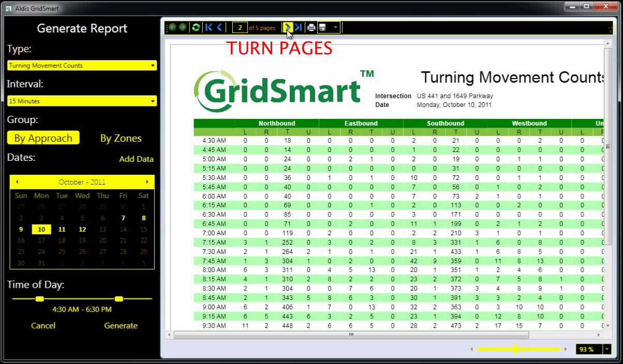623x364 pixels.
Task: Click the Time of Day start handle
Action: click(39, 299)
